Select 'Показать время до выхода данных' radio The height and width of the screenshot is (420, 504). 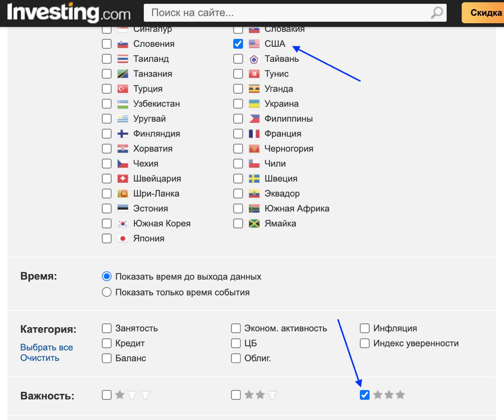(107, 277)
